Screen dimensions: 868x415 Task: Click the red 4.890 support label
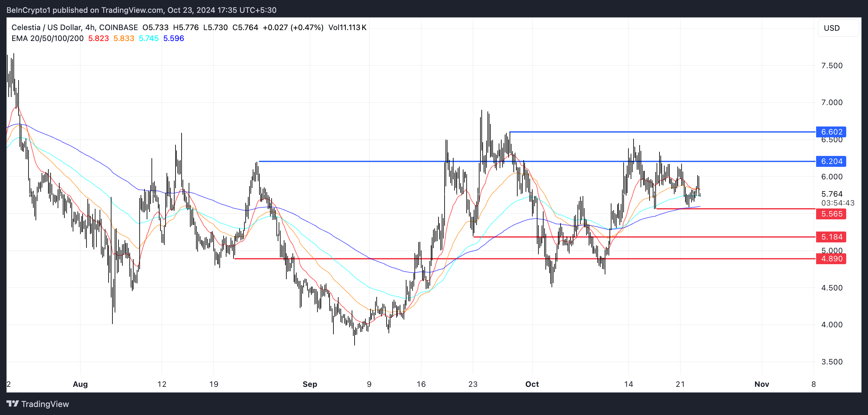tap(831, 259)
